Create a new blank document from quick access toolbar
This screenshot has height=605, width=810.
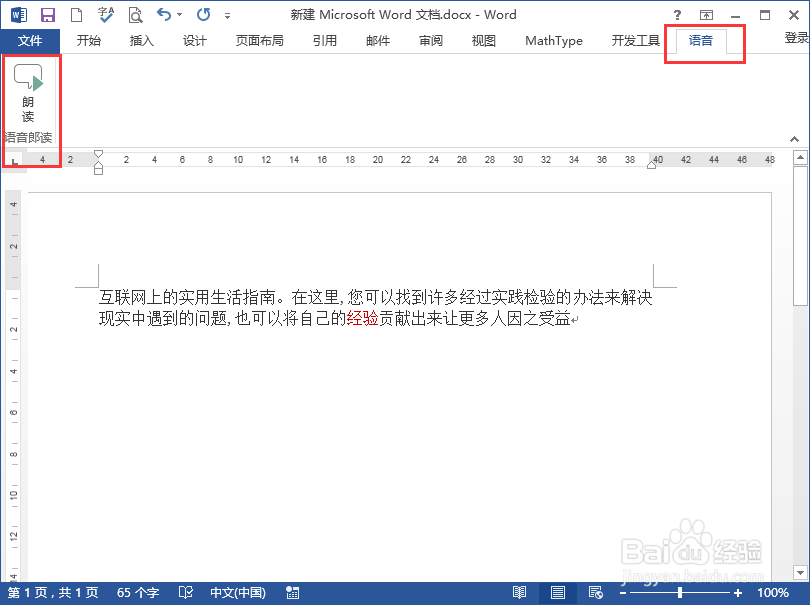(x=76, y=15)
